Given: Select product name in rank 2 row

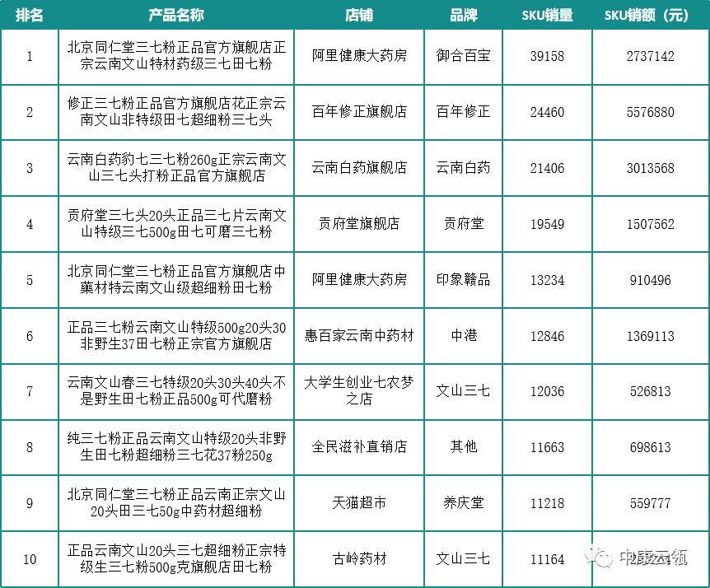Looking at the screenshot, I should [x=176, y=111].
